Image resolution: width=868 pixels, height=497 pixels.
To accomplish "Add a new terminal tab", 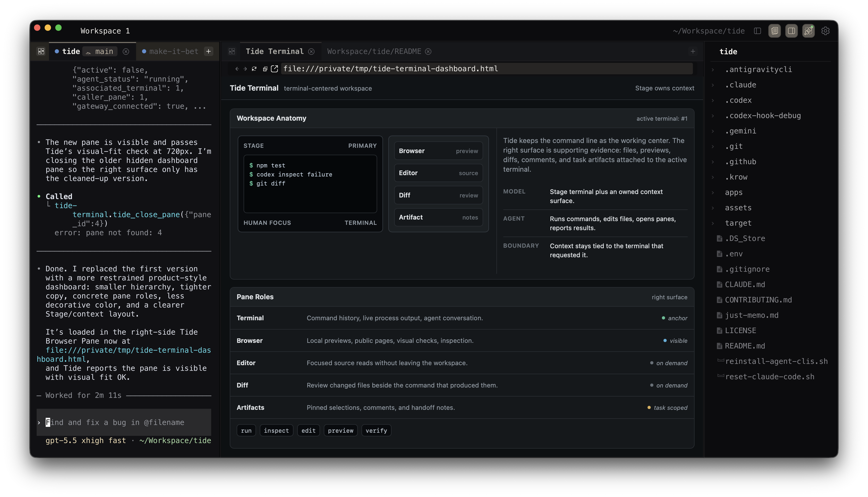I will pyautogui.click(x=209, y=51).
